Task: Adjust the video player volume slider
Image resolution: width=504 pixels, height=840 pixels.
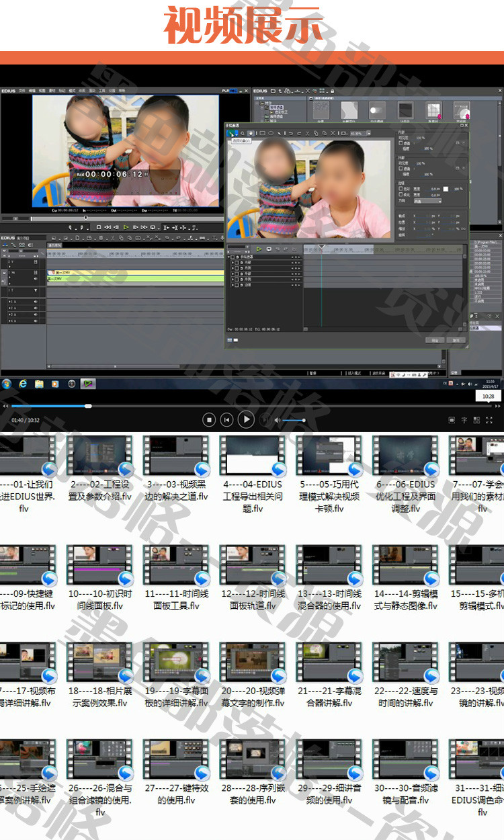Action: pyautogui.click(x=294, y=421)
